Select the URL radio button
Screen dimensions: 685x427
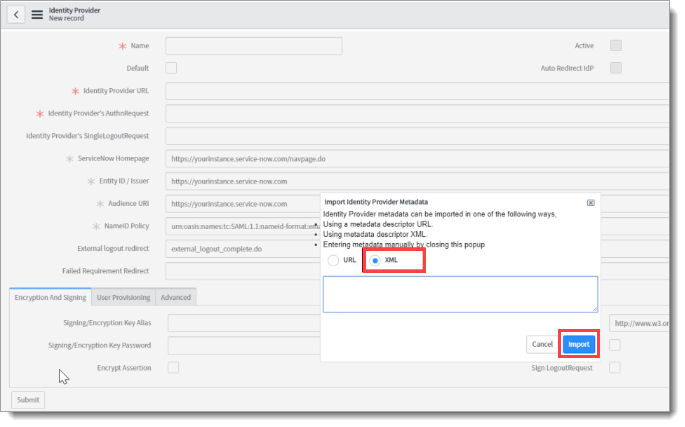click(333, 259)
